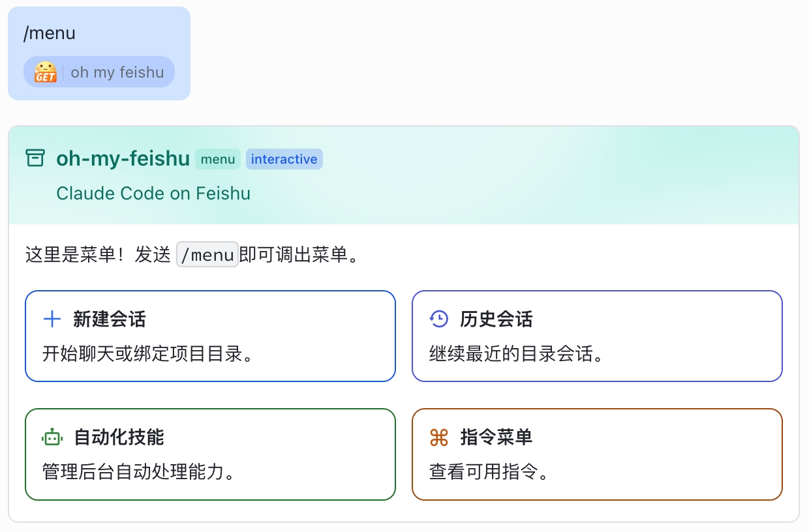This screenshot has width=809, height=532.
Task: Click the green menu tag
Action: tap(218, 159)
